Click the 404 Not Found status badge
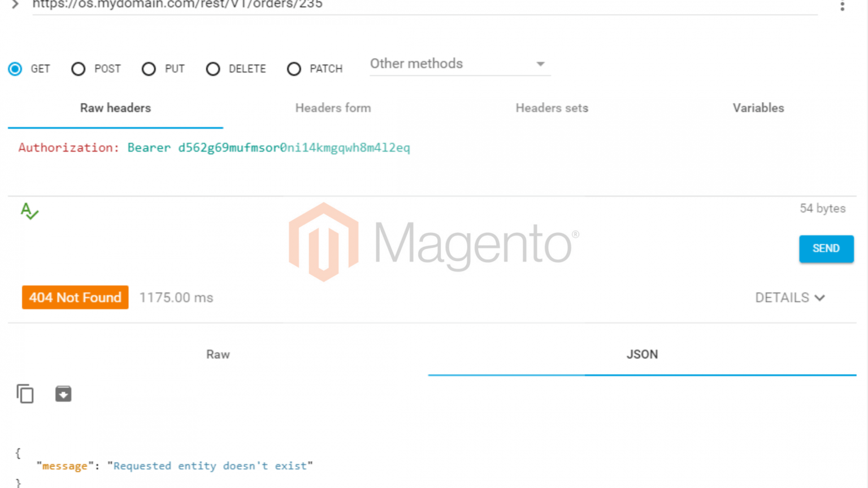868x488 pixels. click(x=75, y=297)
